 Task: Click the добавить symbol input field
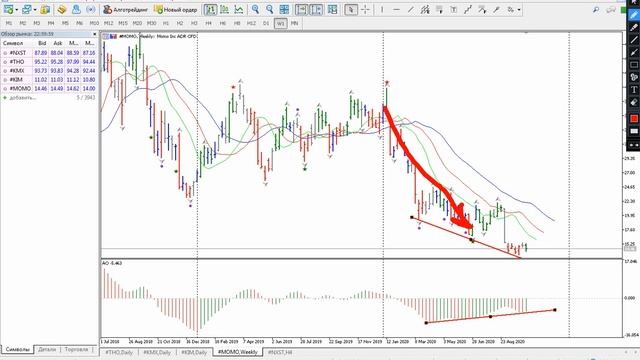tap(23, 98)
